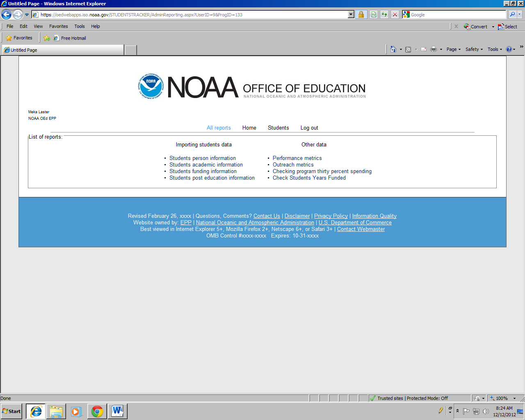Open a new blank tab

(x=130, y=50)
